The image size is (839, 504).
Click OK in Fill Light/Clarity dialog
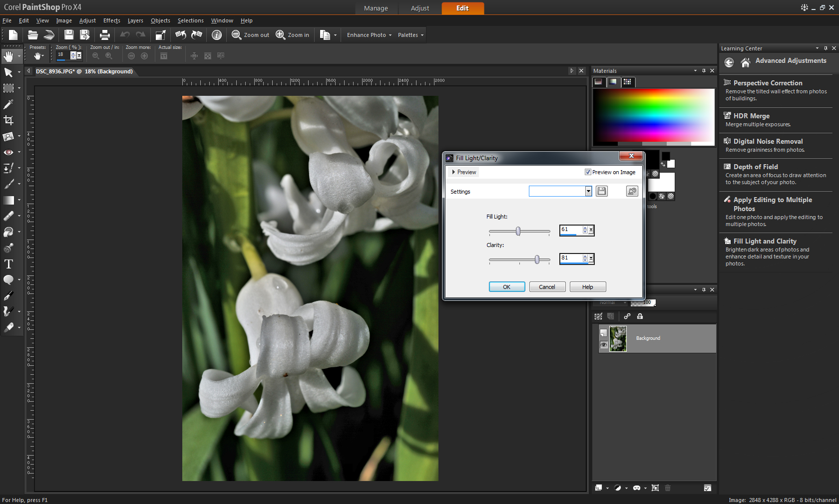click(506, 287)
